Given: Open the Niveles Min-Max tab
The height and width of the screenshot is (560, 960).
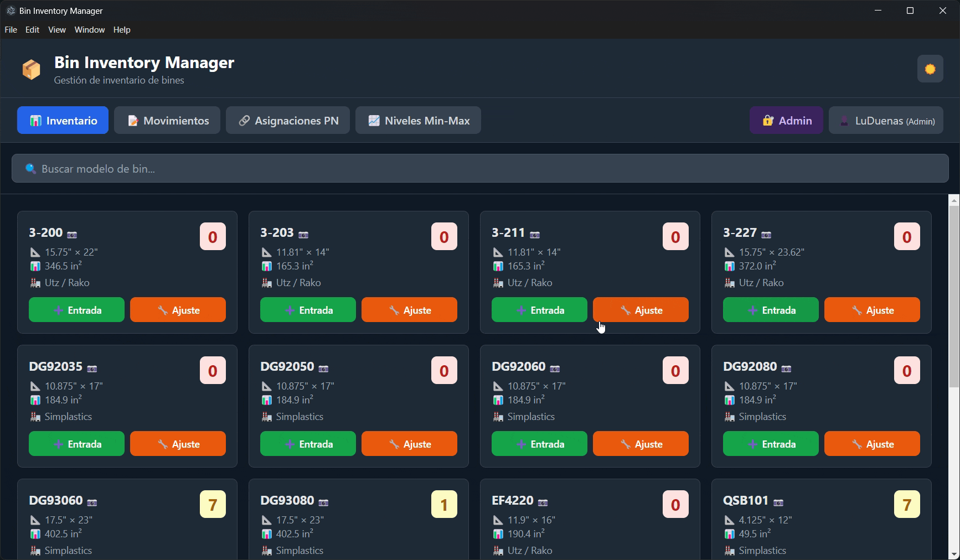Looking at the screenshot, I should click(x=418, y=120).
